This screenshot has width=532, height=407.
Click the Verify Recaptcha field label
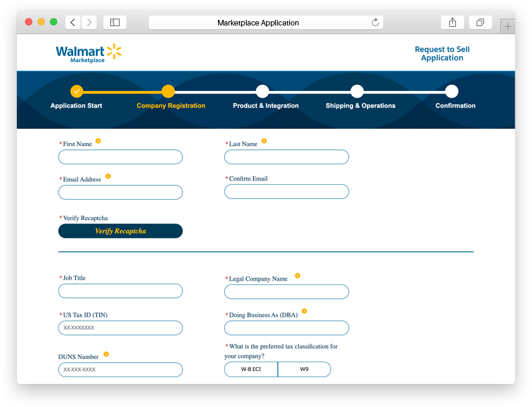coord(85,218)
